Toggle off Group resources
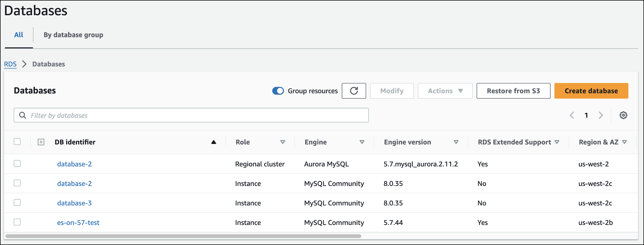Image resolution: width=644 pixels, height=245 pixels. pos(278,91)
